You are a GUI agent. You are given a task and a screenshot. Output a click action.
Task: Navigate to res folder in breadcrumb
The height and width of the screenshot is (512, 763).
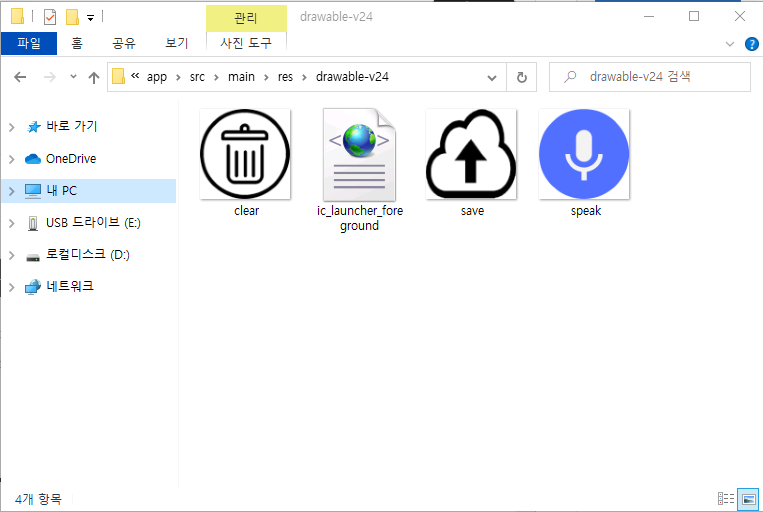pyautogui.click(x=285, y=77)
